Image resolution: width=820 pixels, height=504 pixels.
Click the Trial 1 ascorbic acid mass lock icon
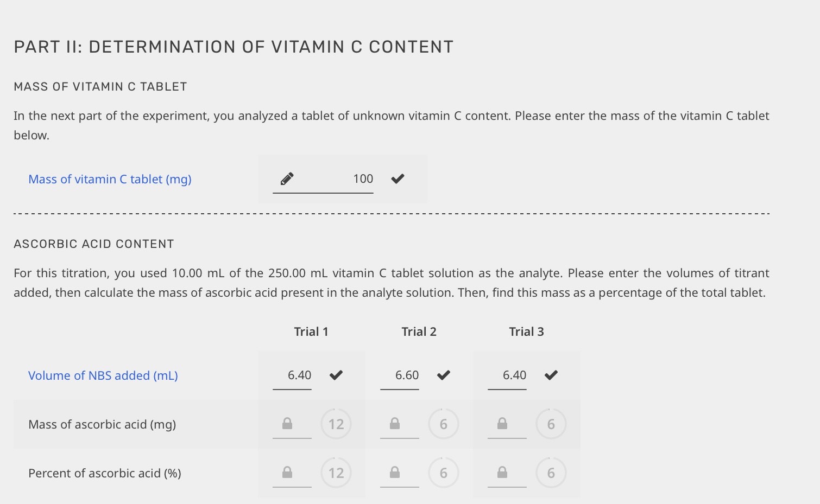point(287,424)
